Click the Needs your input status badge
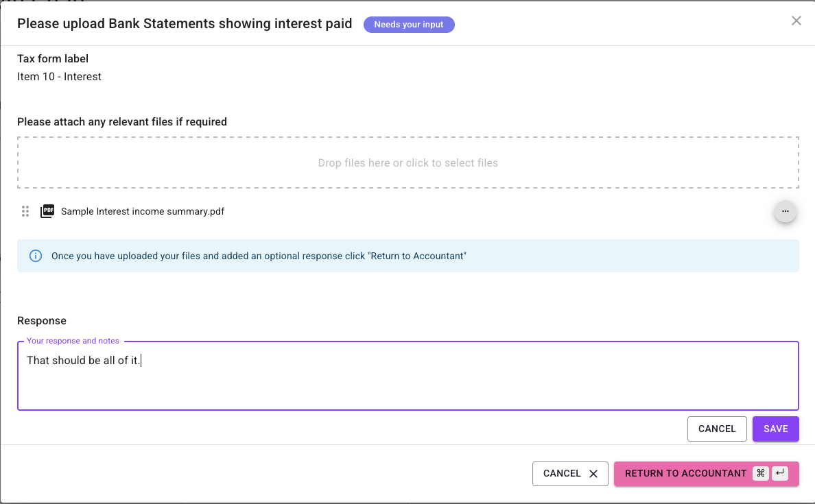 [409, 25]
